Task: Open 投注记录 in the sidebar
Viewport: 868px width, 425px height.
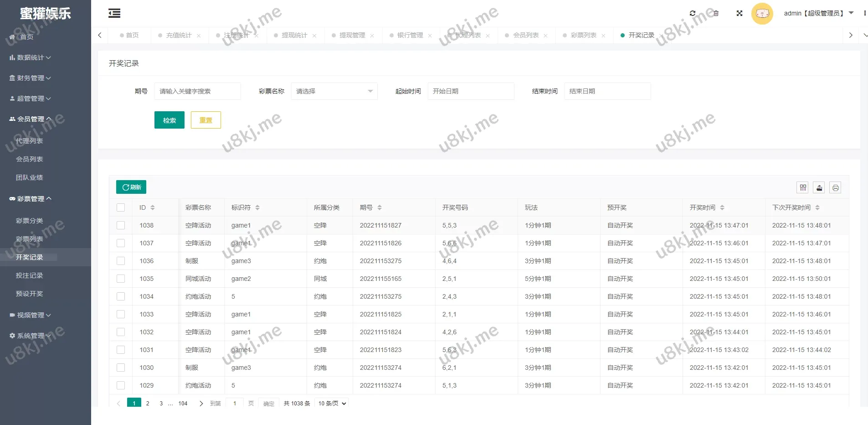Action: [30, 275]
